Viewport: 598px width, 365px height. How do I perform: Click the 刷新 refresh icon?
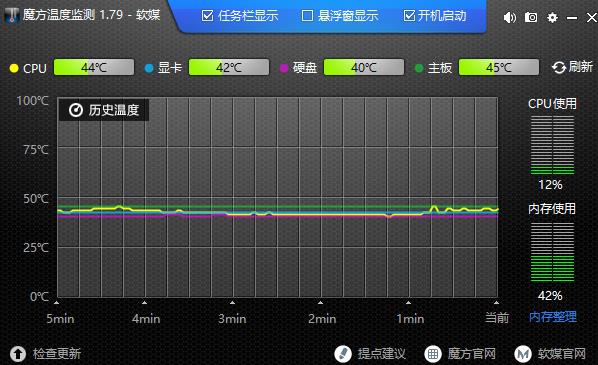point(559,68)
